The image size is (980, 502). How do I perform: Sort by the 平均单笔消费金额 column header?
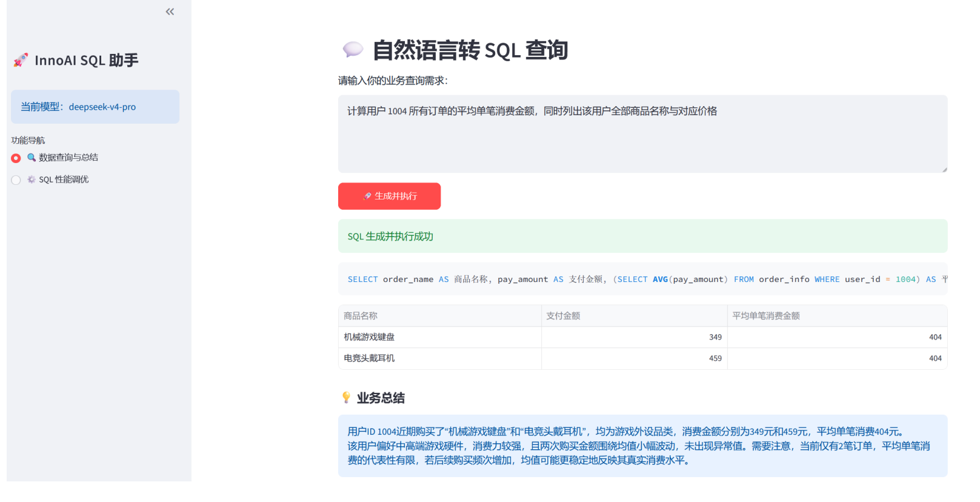point(837,316)
